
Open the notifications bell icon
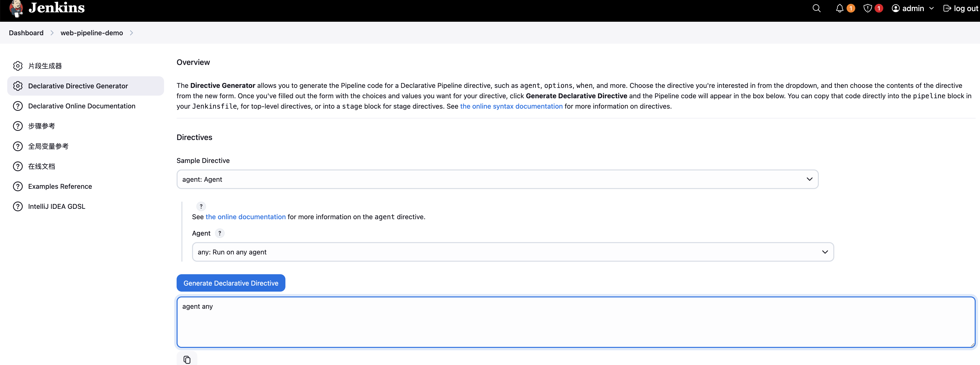click(x=840, y=8)
